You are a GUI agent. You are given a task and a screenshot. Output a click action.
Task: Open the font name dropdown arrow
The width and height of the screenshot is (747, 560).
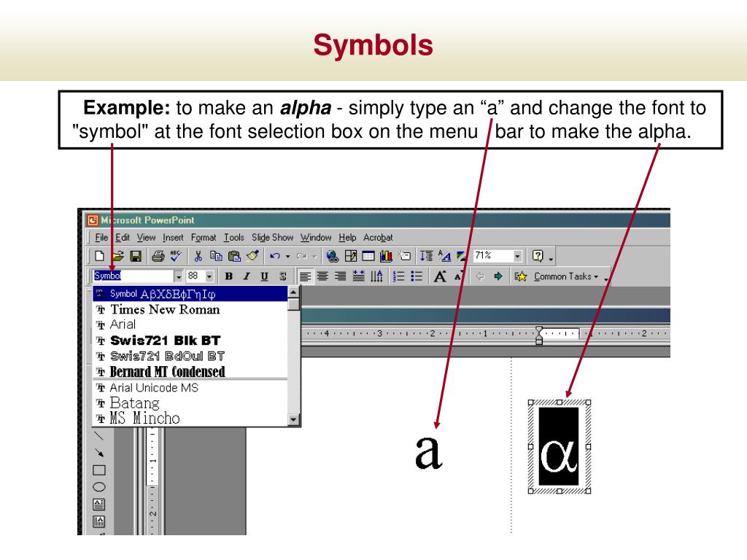(178, 276)
